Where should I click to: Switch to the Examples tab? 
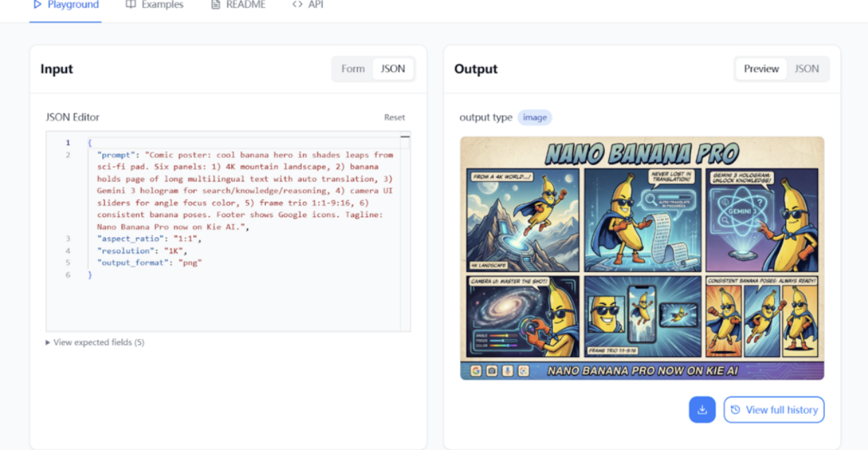click(154, 5)
